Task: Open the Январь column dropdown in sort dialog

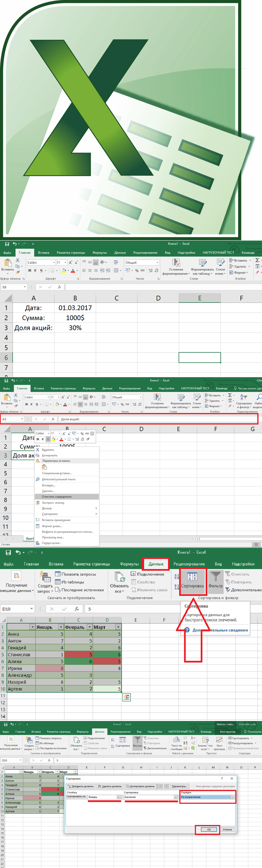Action: (x=118, y=797)
